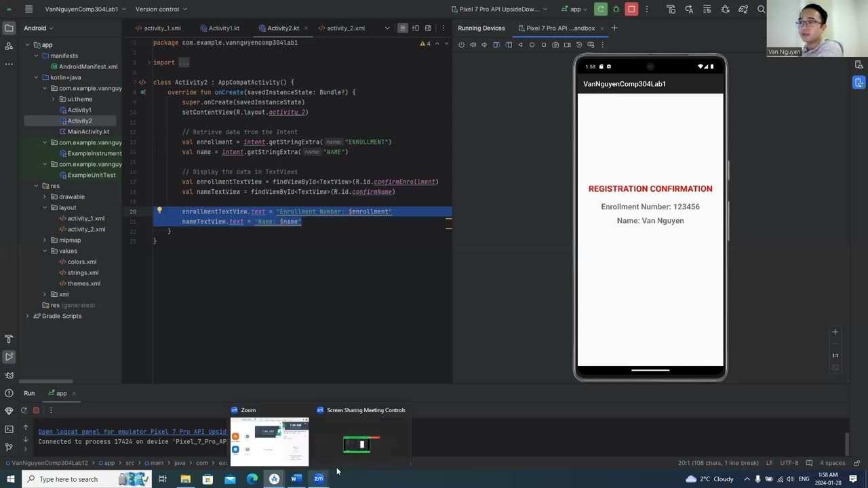This screenshot has height=488, width=868.
Task: Stop the running app with red square
Action: pyautogui.click(x=631, y=9)
